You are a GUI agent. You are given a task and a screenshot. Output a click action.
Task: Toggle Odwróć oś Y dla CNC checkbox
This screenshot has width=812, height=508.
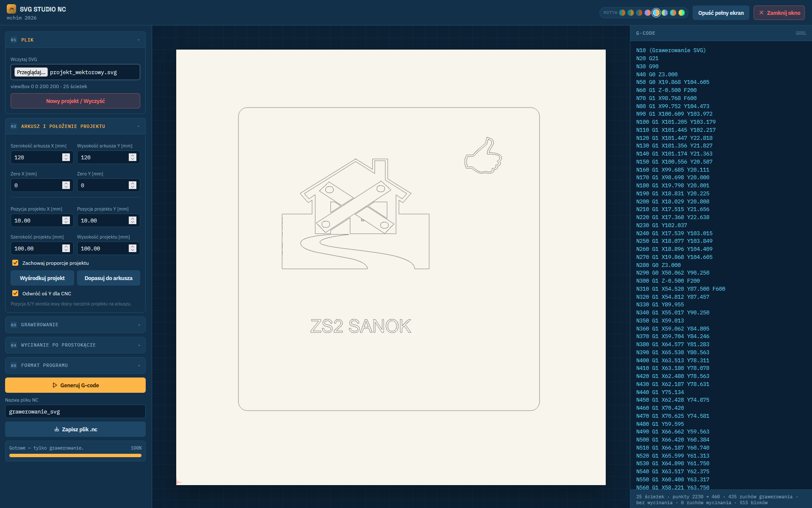15,293
